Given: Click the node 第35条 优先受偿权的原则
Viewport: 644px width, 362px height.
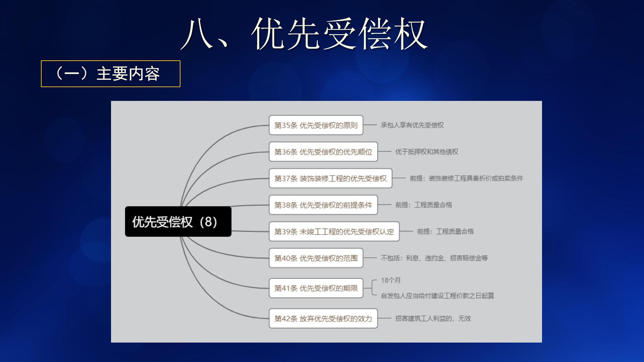Looking at the screenshot, I should 316,125.
